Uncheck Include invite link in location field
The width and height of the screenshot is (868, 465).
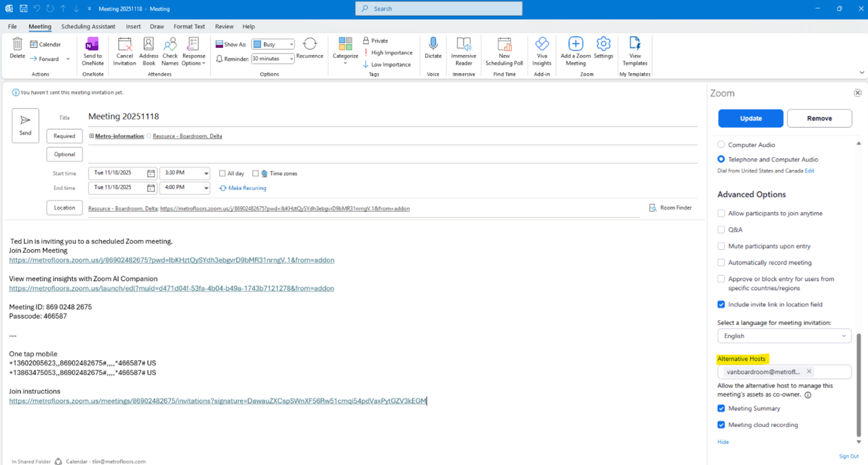pyautogui.click(x=721, y=304)
